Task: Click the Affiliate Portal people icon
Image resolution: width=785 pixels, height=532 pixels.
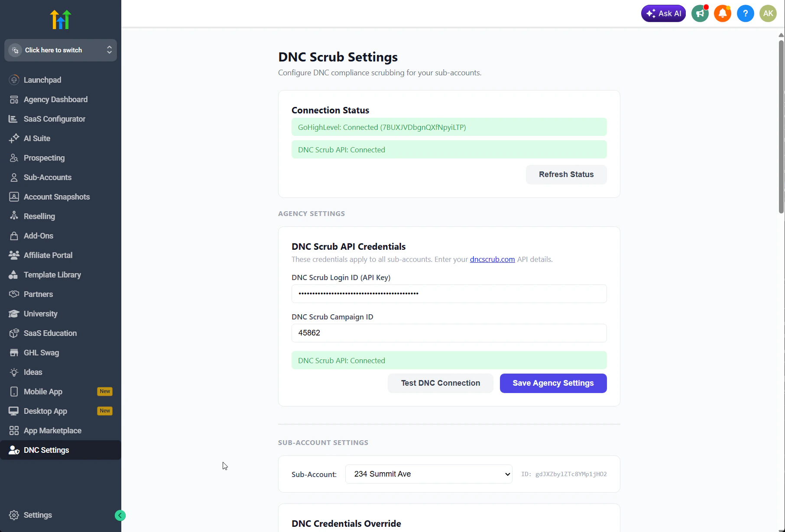Action: click(14, 255)
